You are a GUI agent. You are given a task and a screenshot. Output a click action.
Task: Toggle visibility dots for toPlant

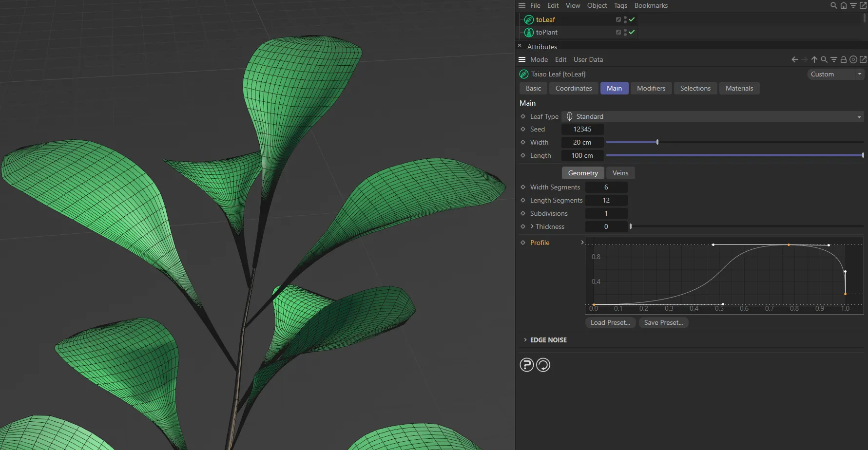tap(625, 32)
